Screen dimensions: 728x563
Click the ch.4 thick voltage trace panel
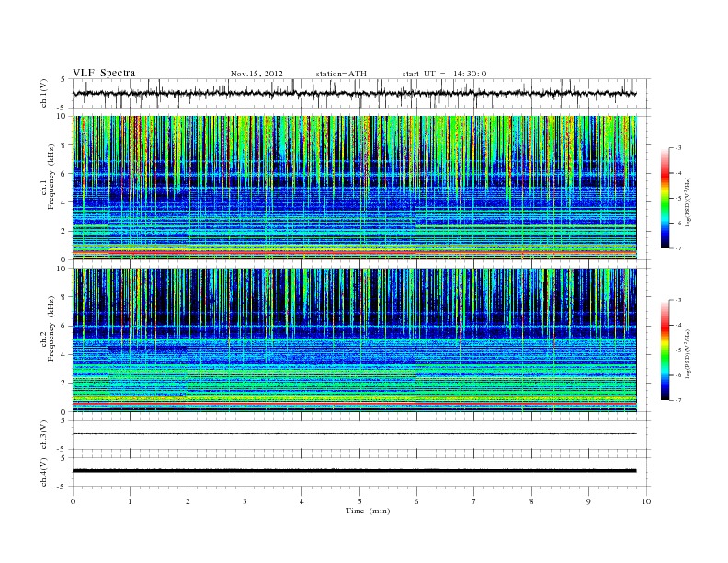361,472
